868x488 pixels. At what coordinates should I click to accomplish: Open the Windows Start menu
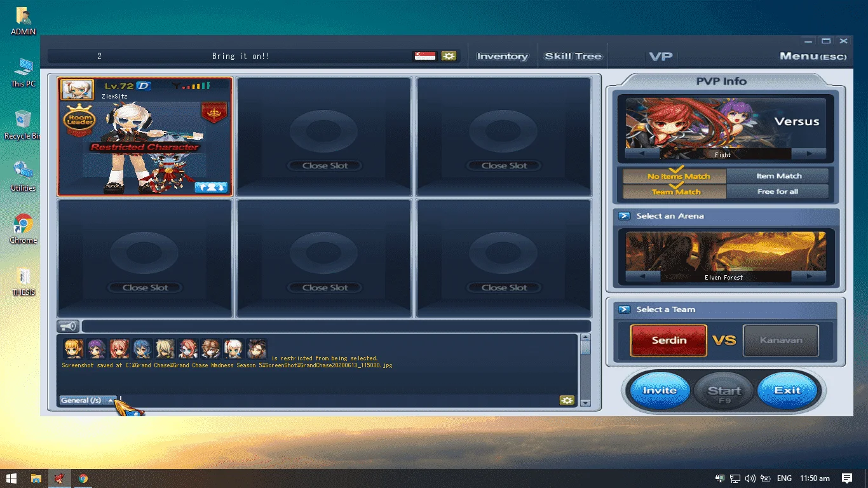coord(11,478)
